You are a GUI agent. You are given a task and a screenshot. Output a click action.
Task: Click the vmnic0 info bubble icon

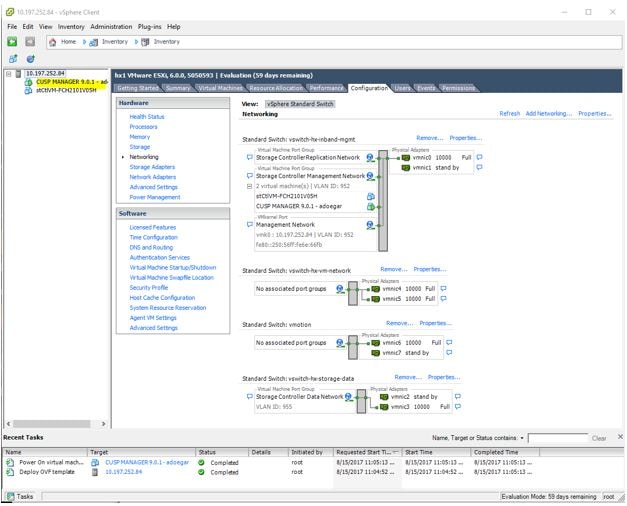click(x=479, y=157)
